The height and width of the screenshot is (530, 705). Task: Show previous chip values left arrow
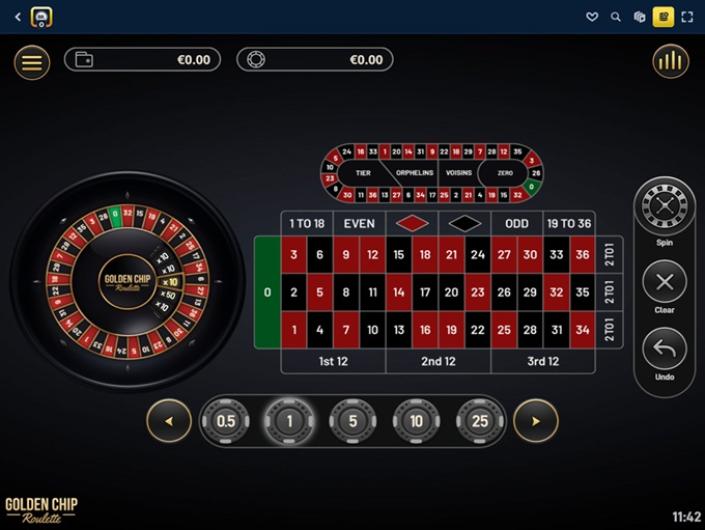click(169, 421)
